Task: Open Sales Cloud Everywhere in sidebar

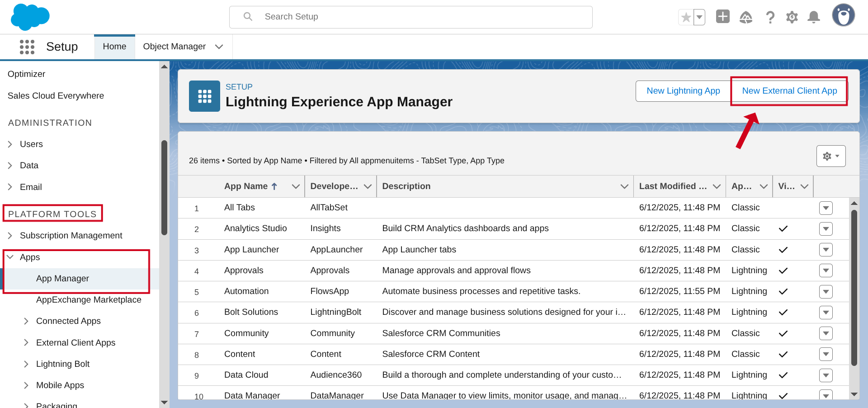Action: tap(56, 96)
